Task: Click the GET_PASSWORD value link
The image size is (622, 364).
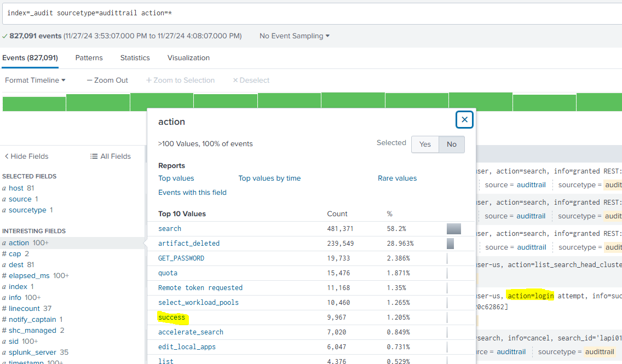Action: (181, 258)
